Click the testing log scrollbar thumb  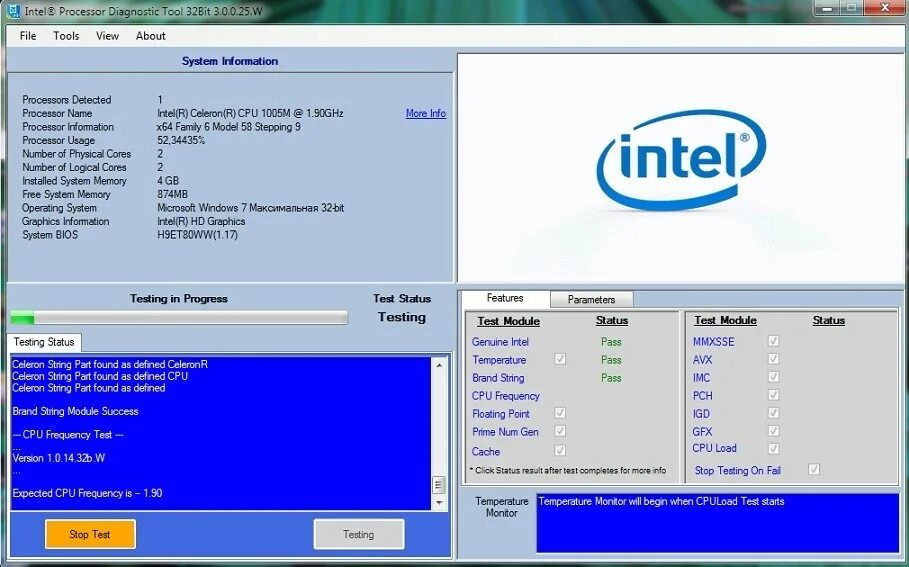coord(439,485)
